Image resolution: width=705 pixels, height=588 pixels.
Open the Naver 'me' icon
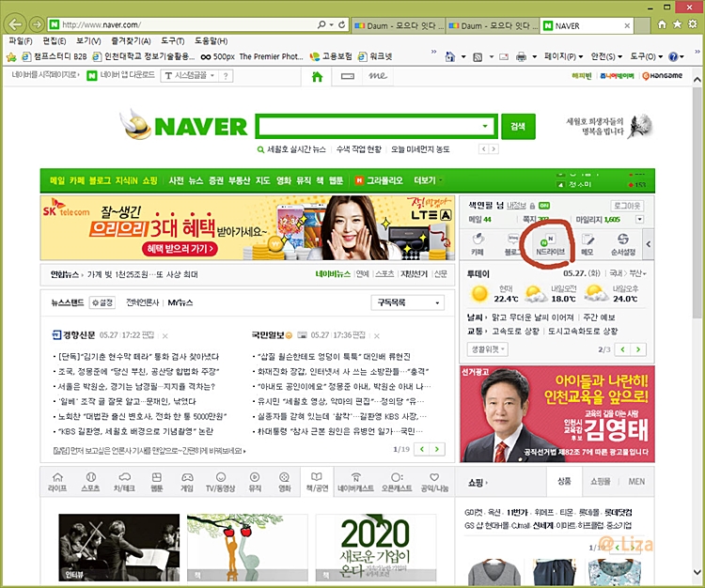pyautogui.click(x=378, y=76)
